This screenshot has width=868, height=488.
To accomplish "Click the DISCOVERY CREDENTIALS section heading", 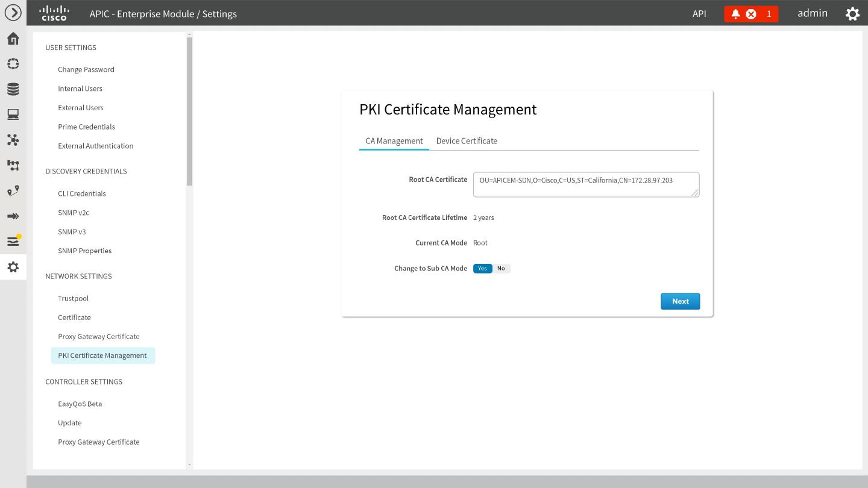I will click(x=86, y=171).
